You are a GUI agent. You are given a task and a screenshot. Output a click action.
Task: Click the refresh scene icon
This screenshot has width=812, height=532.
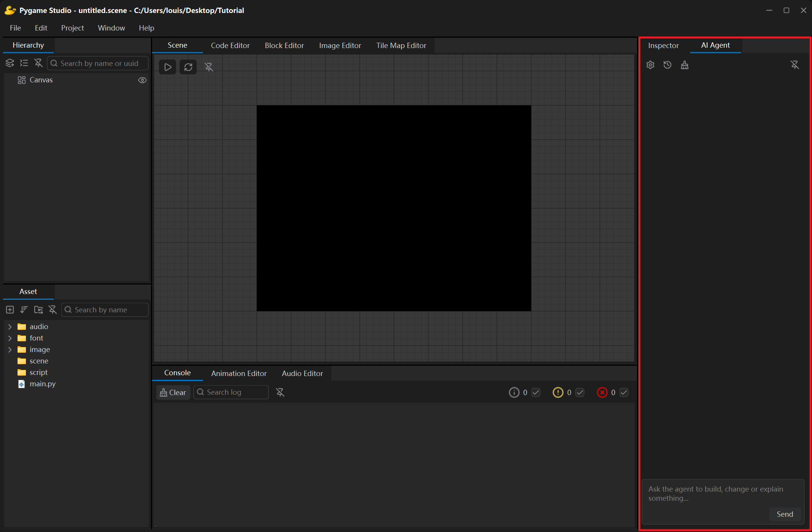point(188,67)
